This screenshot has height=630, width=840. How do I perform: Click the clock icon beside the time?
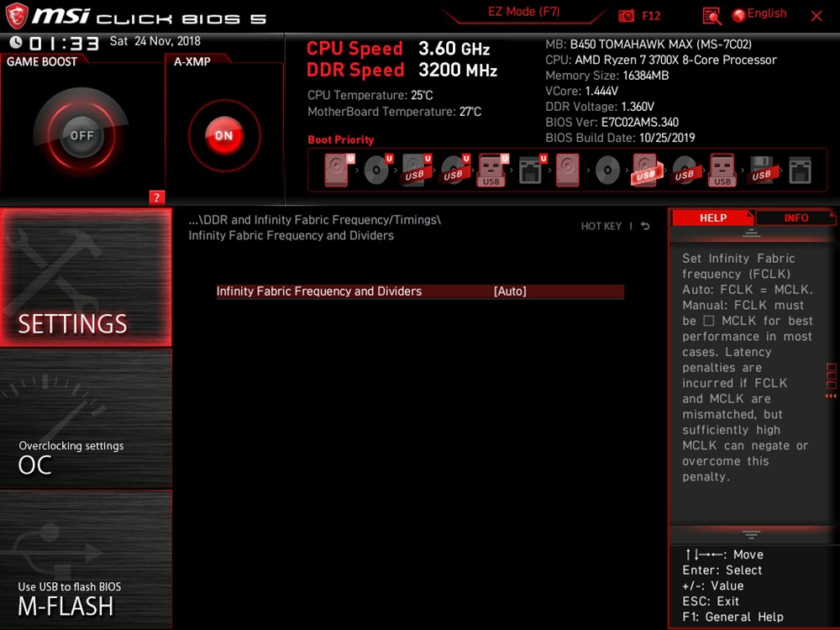[x=16, y=42]
